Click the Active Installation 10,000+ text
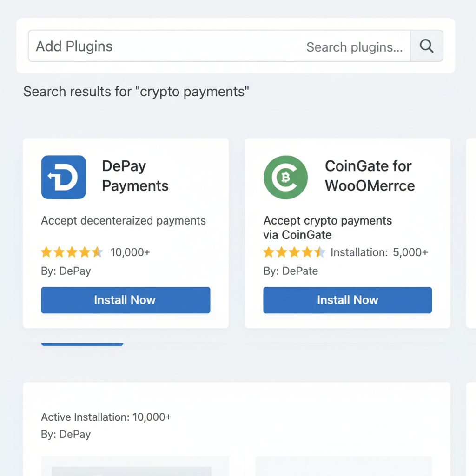 (x=106, y=417)
